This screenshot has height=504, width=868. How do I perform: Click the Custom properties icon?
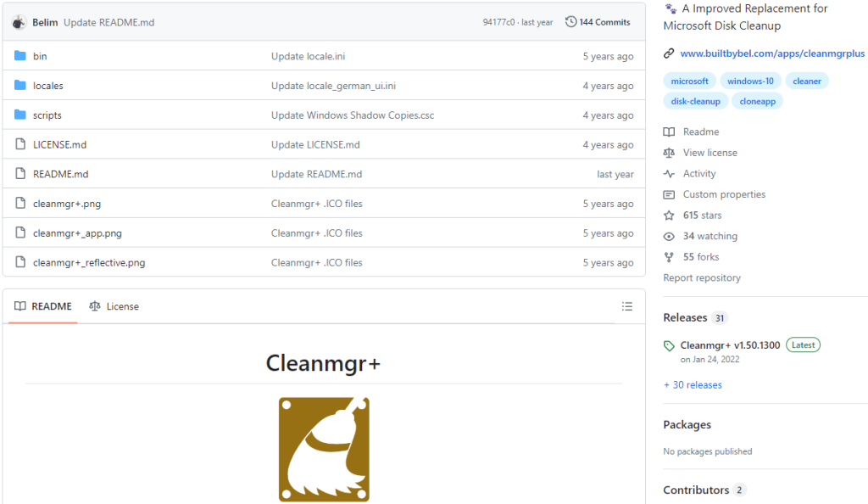tap(669, 194)
